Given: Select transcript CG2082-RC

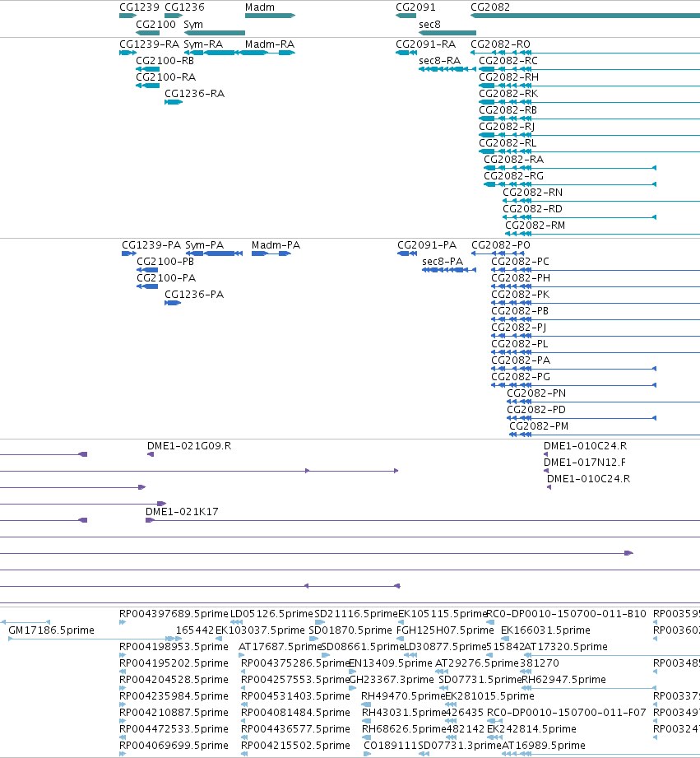Looking at the screenshot, I should (508, 61).
